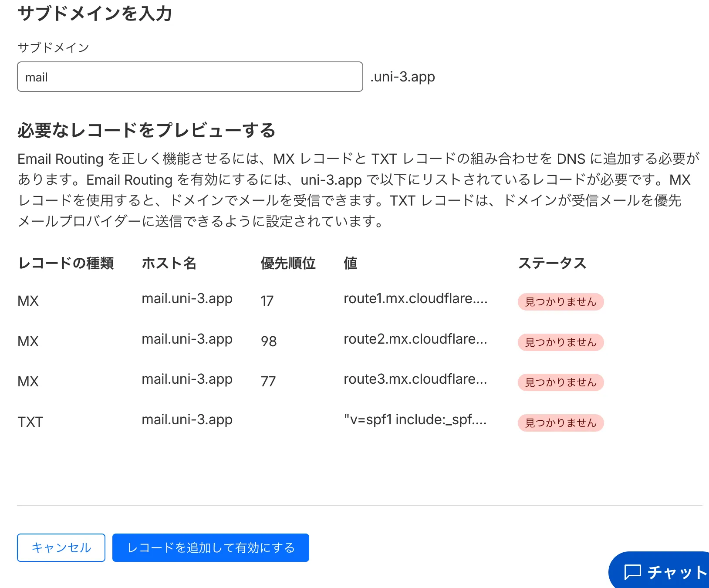Open the チャット chat widget

point(659,570)
